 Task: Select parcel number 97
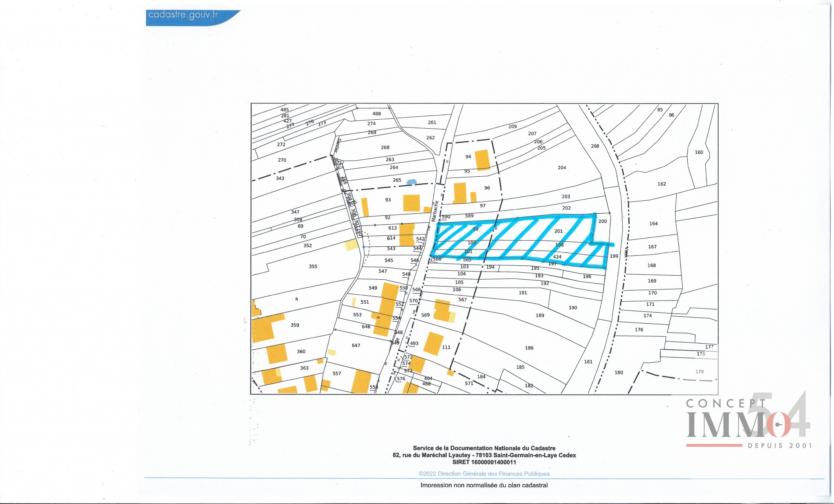coord(483,206)
